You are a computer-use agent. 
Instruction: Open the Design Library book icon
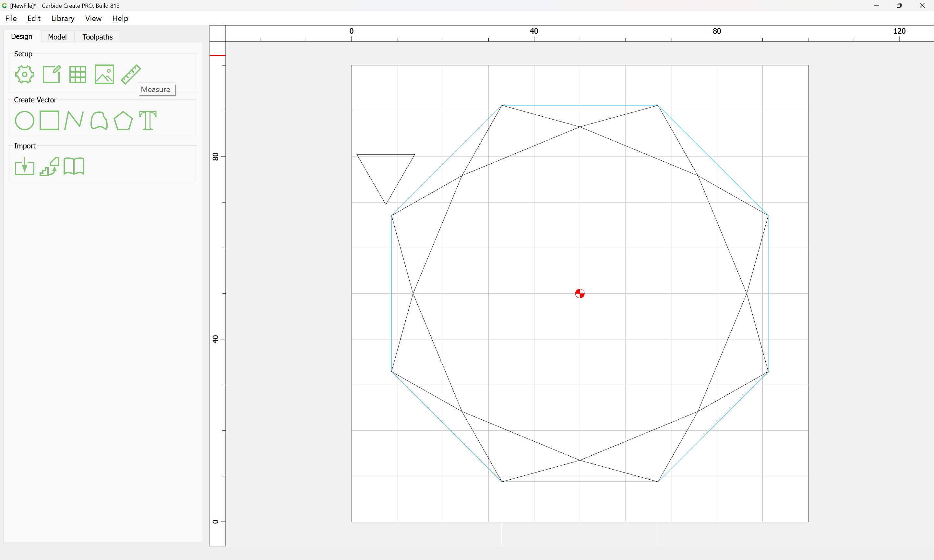coord(74,167)
